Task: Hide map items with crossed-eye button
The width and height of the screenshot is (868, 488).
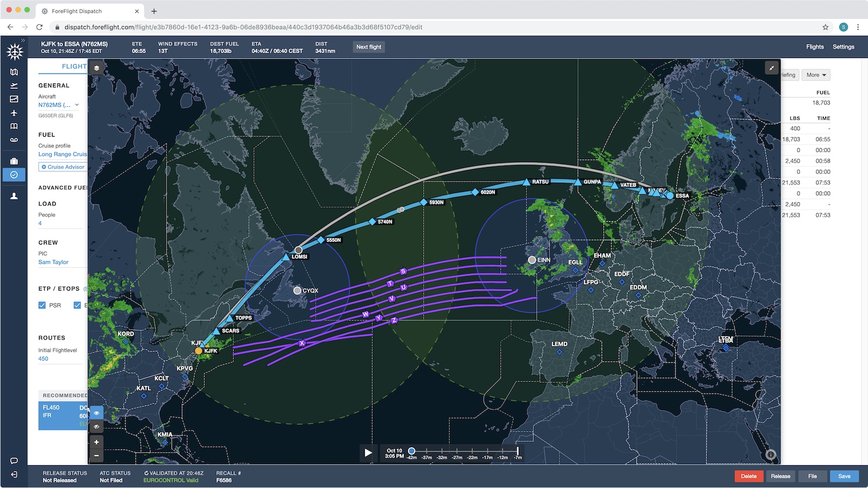Action: pyautogui.click(x=97, y=426)
